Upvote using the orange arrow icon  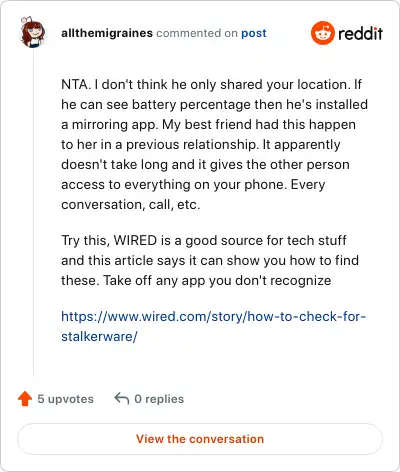(25, 398)
